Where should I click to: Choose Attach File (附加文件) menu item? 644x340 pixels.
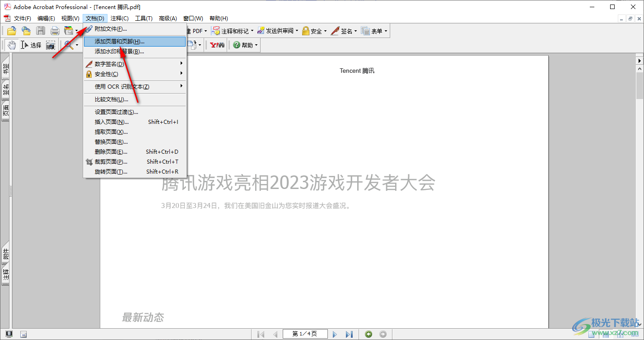click(x=135, y=29)
